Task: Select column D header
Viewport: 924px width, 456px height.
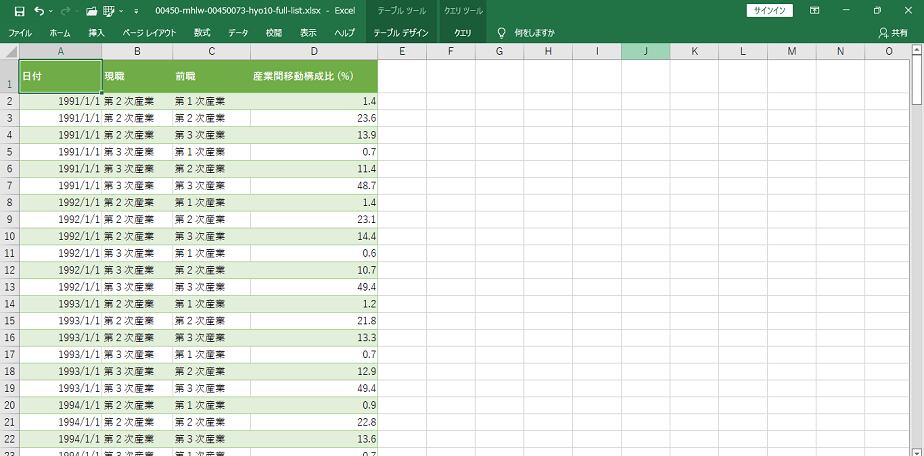Action: tap(314, 51)
